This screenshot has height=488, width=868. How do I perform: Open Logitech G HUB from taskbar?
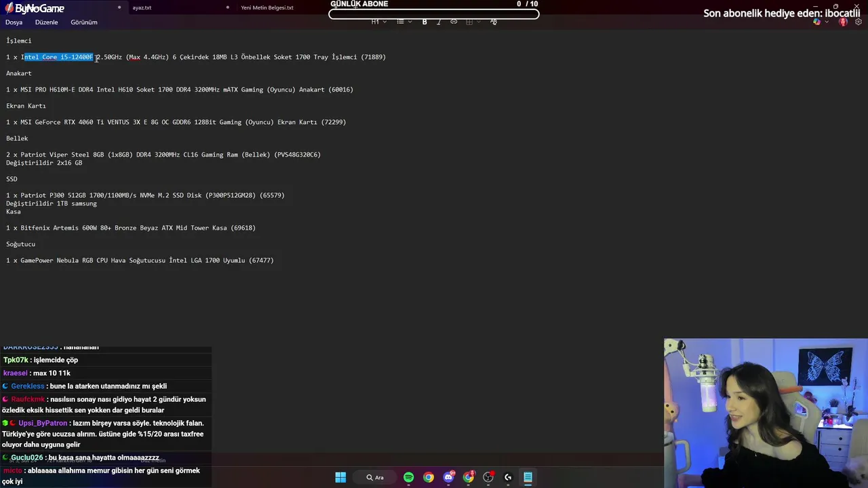(x=508, y=477)
